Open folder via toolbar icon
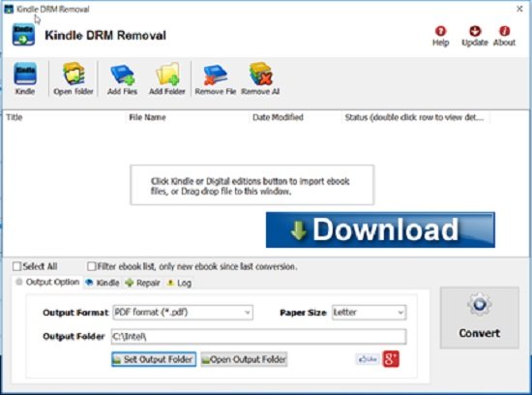 74,78
